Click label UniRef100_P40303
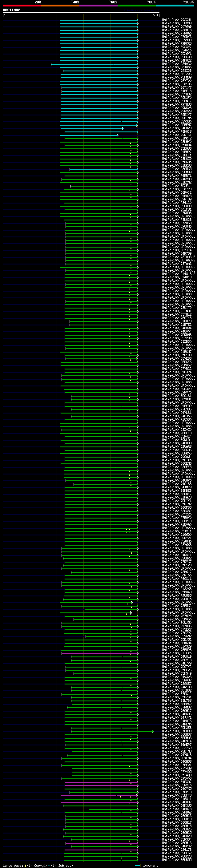This screenshot has height=868, width=197. 177,677
